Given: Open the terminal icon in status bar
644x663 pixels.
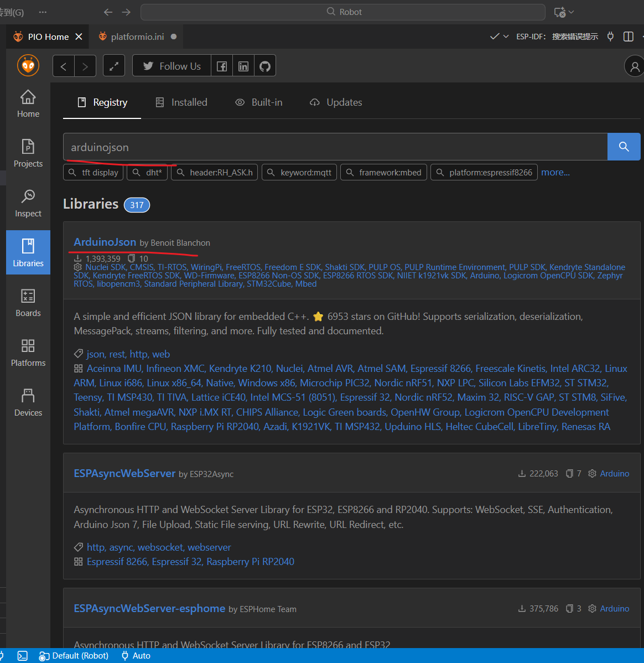Looking at the screenshot, I should 23,656.
